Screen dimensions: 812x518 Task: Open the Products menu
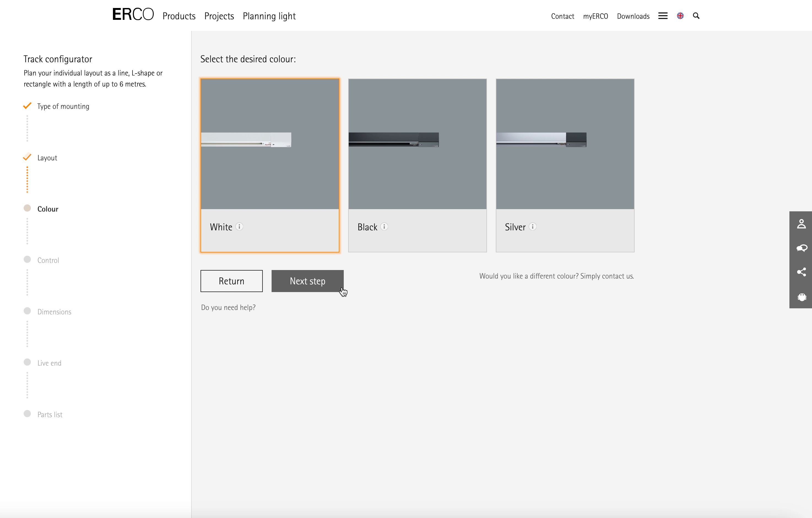(179, 16)
